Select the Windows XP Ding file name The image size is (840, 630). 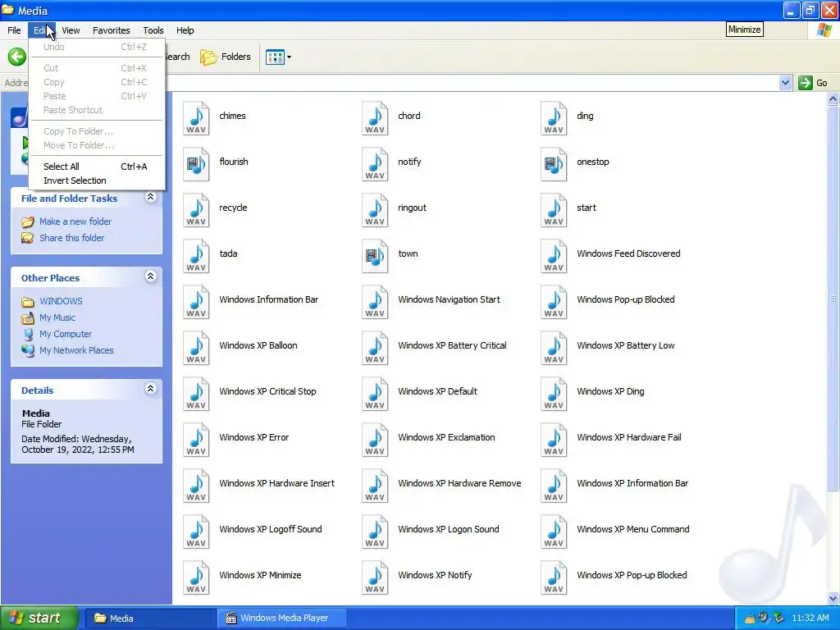click(x=610, y=391)
